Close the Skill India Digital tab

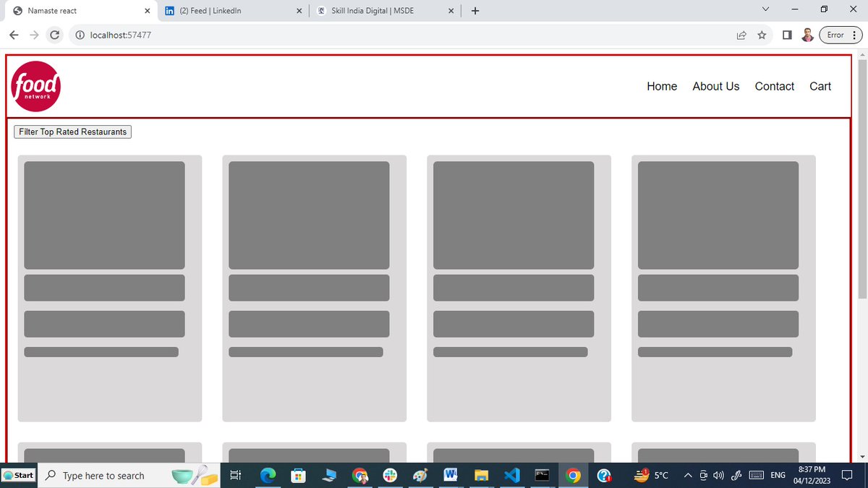click(451, 11)
